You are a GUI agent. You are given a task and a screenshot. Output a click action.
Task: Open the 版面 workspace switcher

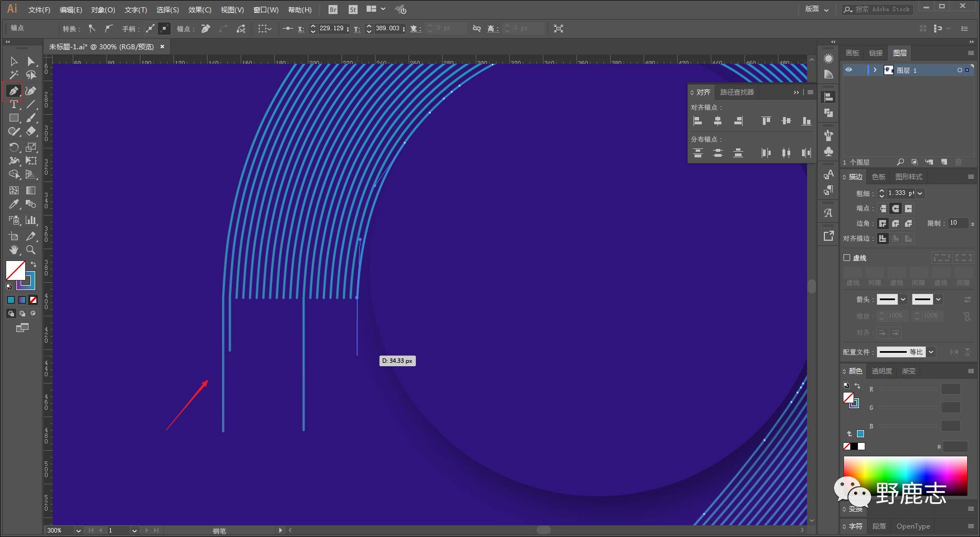tap(817, 9)
